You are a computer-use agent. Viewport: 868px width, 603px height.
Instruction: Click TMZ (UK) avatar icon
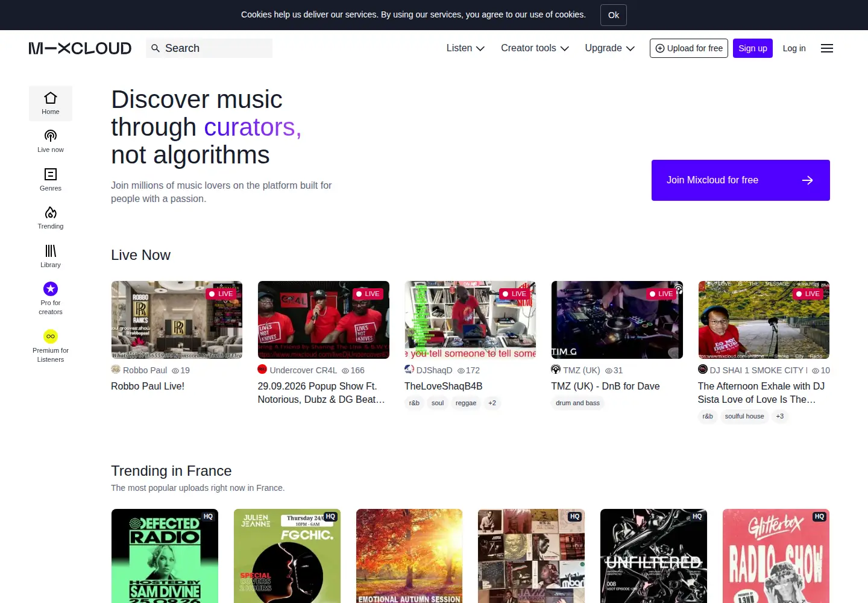tap(556, 370)
